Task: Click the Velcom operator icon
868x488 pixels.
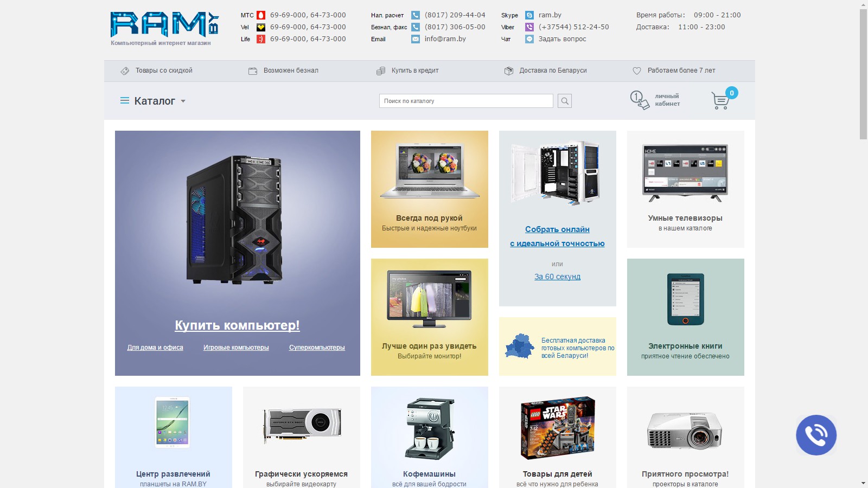Action: (261, 27)
